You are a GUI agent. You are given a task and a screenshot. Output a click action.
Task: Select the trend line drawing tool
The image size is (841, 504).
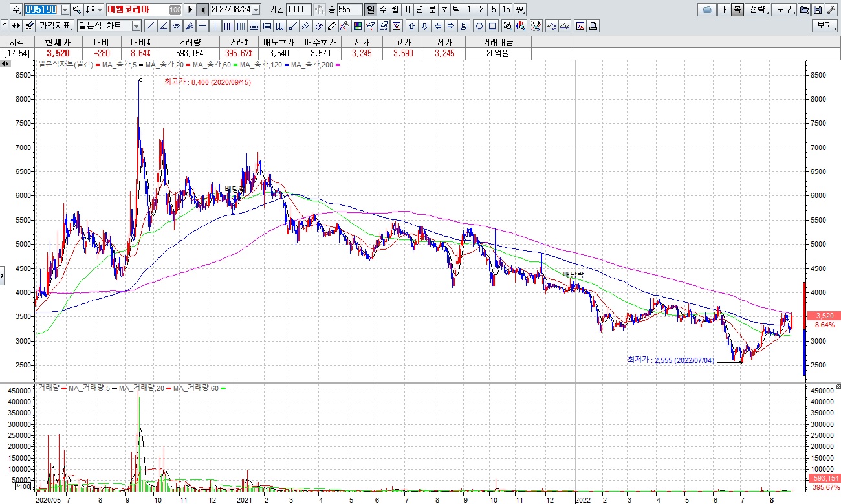click(151, 26)
